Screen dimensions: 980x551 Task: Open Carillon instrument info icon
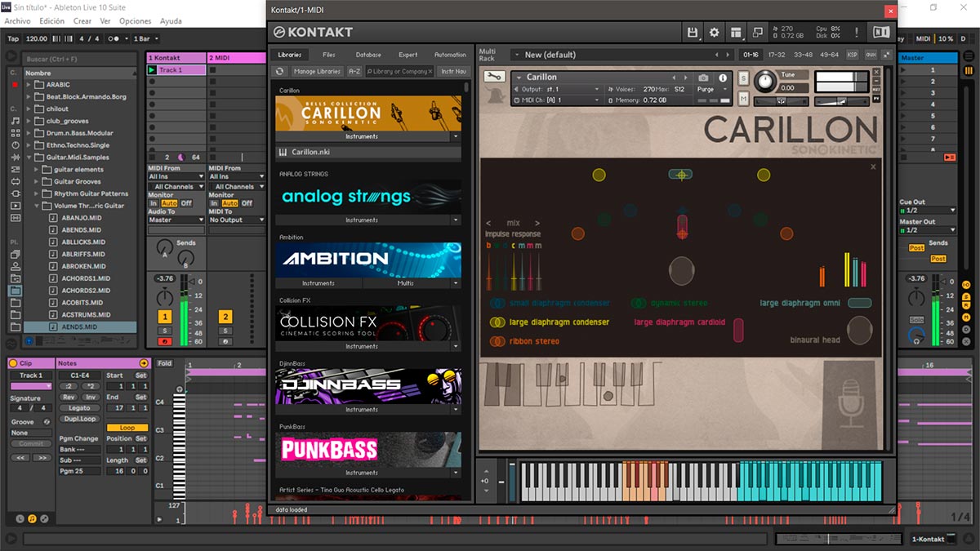click(723, 78)
